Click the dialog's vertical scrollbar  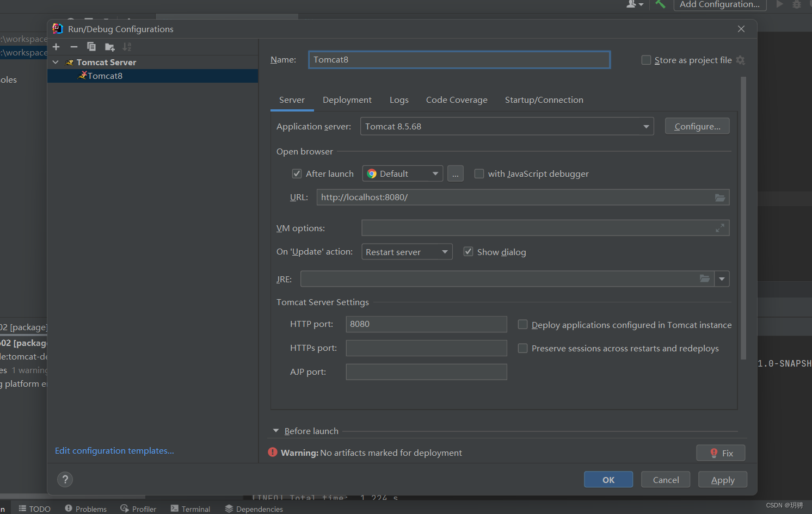pyautogui.click(x=743, y=218)
